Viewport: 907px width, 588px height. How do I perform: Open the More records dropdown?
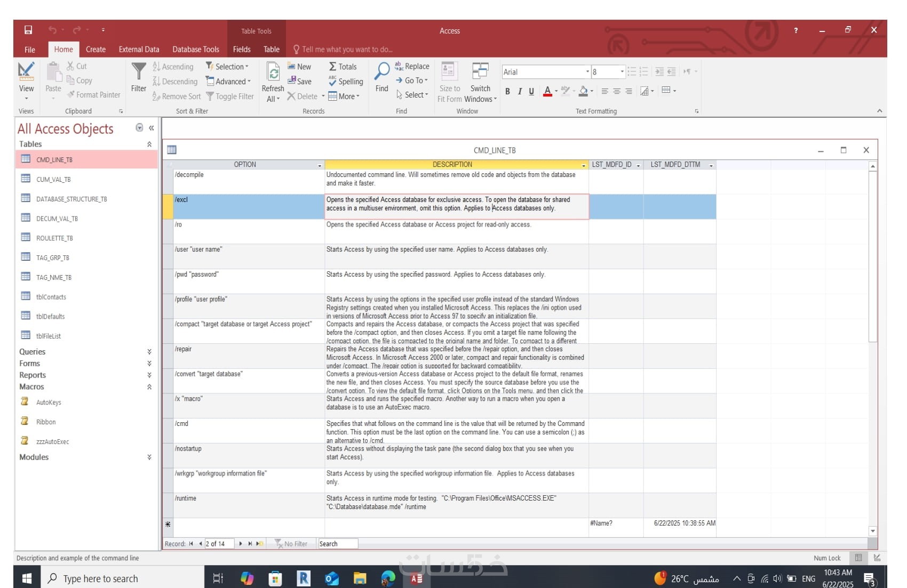[344, 96]
